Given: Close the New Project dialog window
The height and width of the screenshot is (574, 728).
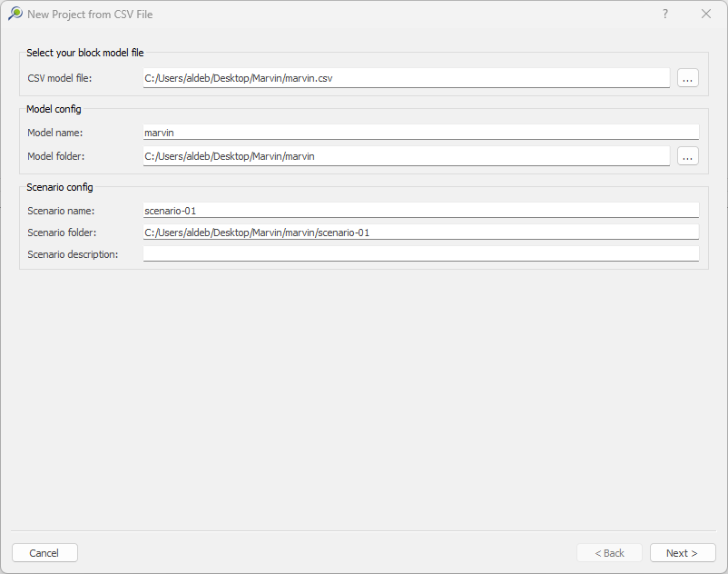Looking at the screenshot, I should 706,15.
